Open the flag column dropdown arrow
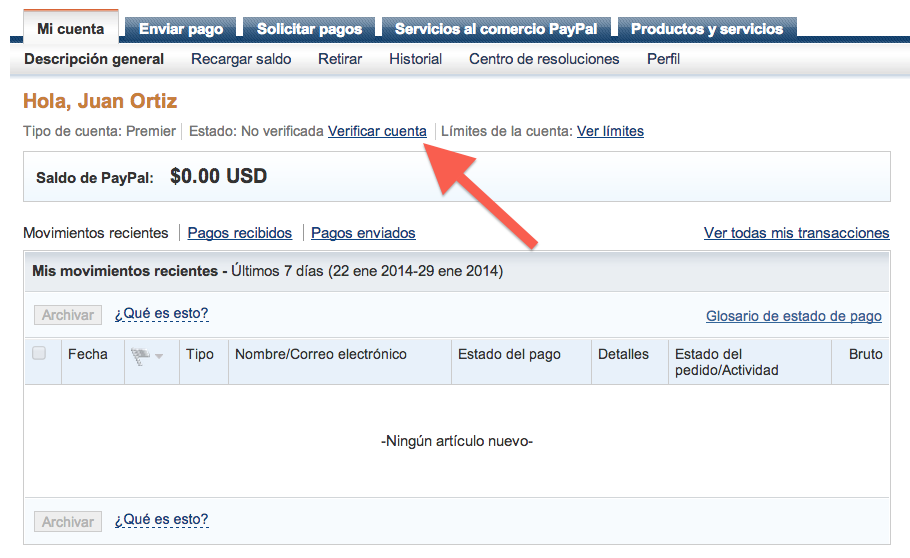The image size is (910, 558). (159, 357)
